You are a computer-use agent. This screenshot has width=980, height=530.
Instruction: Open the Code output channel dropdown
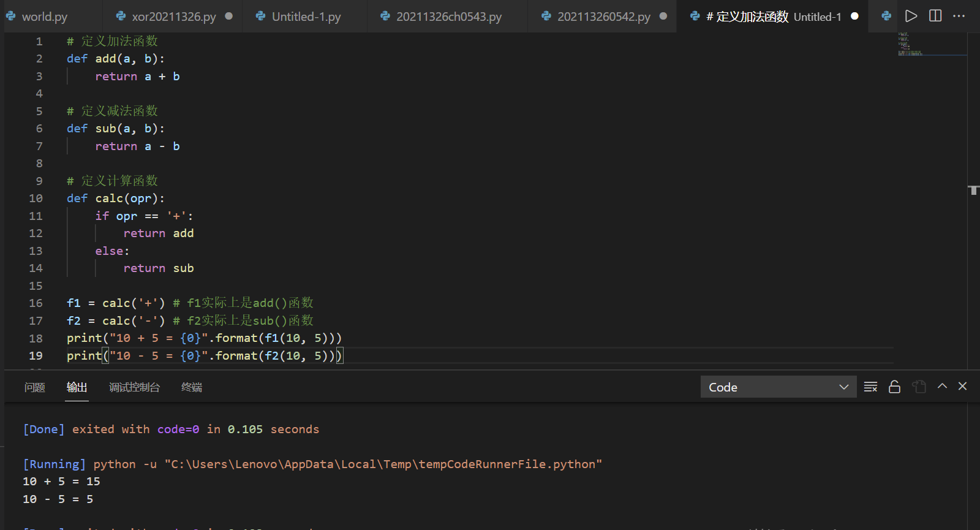[778, 387]
